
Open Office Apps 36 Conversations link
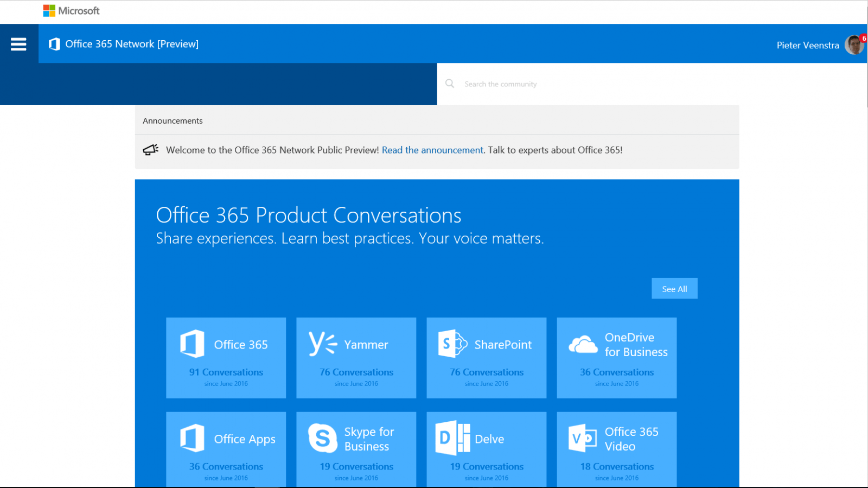(x=226, y=466)
